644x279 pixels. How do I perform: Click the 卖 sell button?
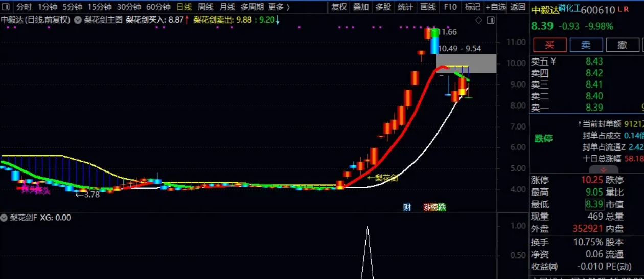[586, 45]
